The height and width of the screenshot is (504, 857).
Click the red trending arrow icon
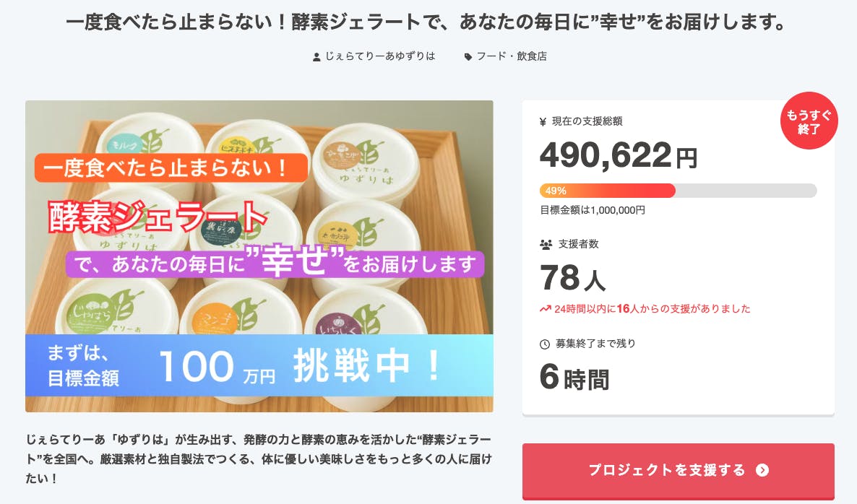tap(546, 309)
